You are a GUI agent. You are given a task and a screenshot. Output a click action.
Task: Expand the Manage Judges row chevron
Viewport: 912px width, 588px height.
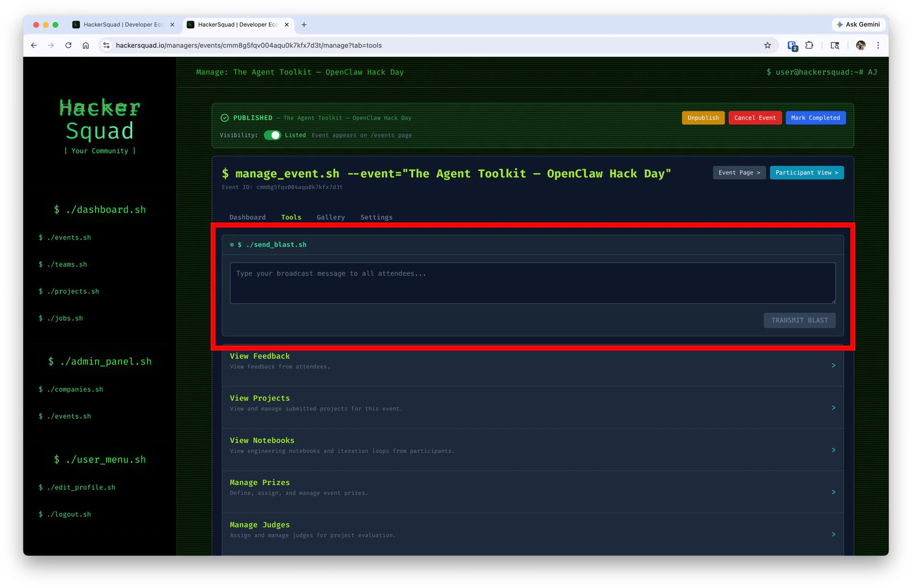click(834, 534)
